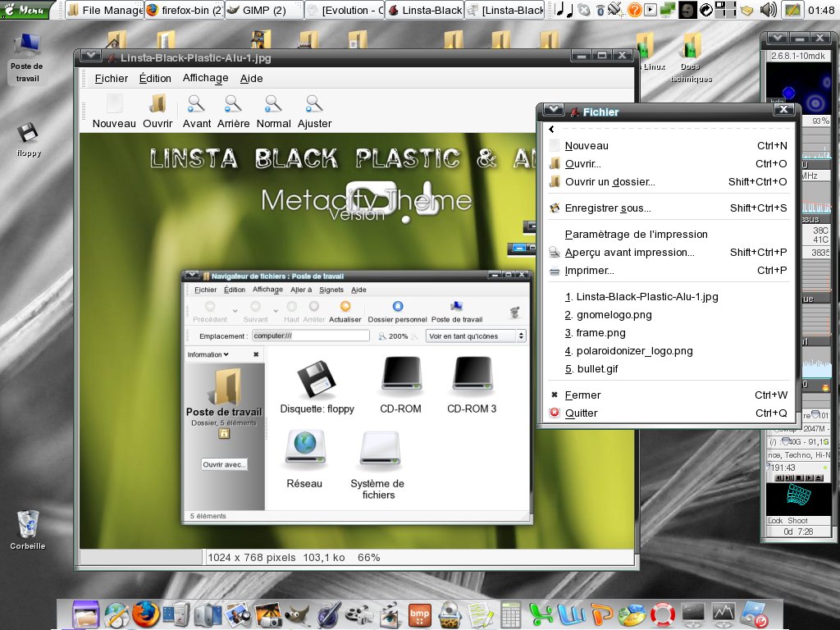Open recent file Linsta-Black-Plastic-Alu-1.jpg

click(x=668, y=297)
